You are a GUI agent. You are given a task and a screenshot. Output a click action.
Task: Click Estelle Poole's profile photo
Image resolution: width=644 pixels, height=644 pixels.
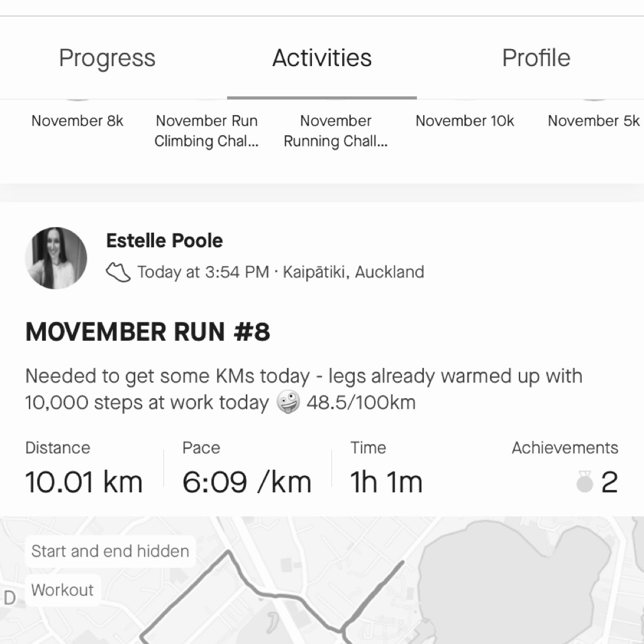pyautogui.click(x=56, y=258)
